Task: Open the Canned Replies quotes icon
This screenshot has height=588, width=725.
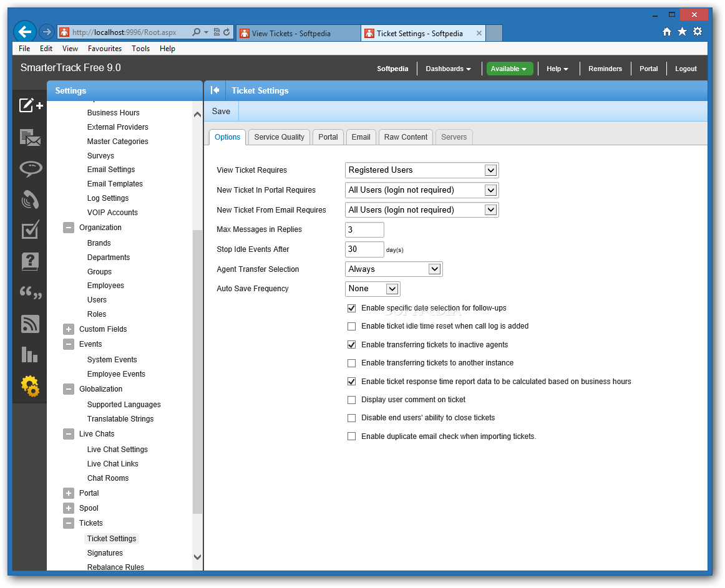Action: [31, 292]
